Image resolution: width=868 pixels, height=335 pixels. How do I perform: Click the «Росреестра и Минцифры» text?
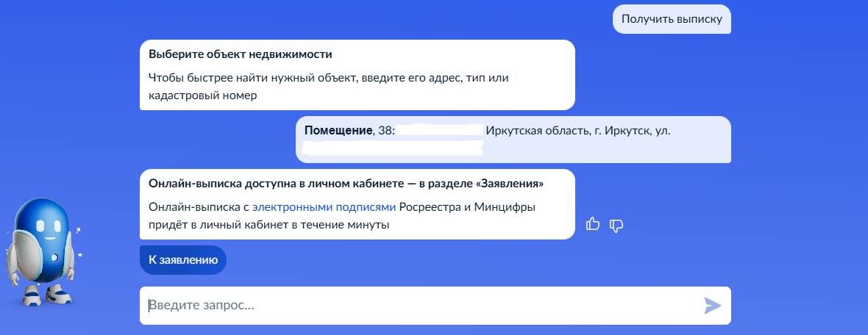click(467, 207)
